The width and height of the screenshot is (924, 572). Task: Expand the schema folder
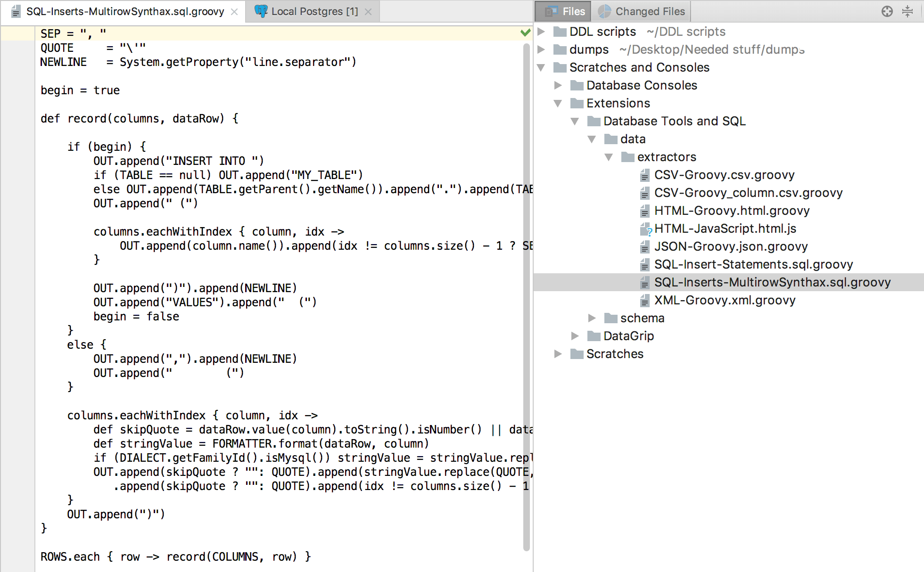pos(592,318)
